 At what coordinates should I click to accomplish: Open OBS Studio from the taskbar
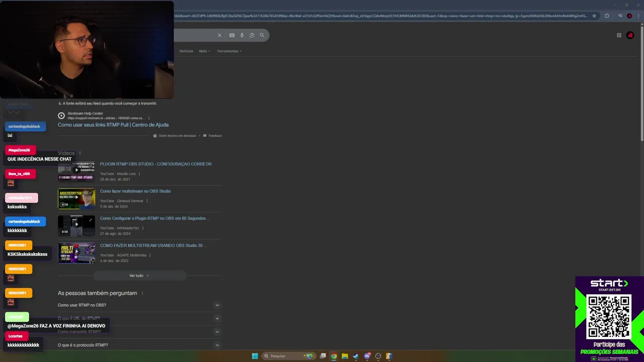378,356
